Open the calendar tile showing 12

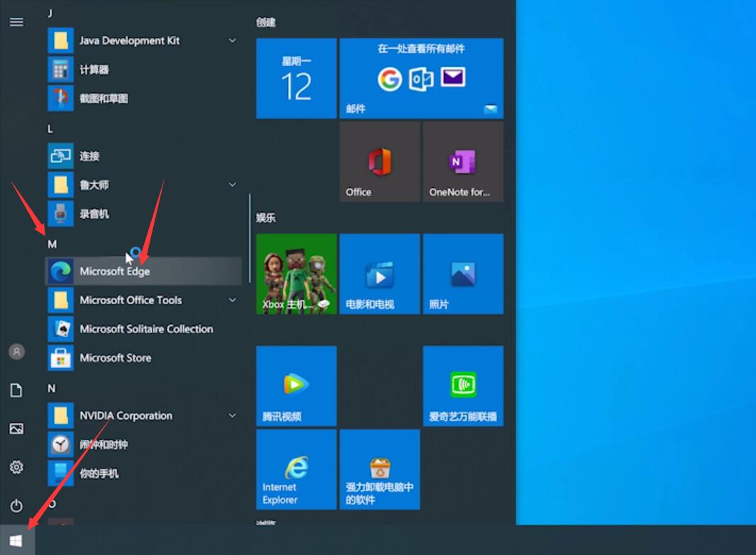(x=296, y=79)
